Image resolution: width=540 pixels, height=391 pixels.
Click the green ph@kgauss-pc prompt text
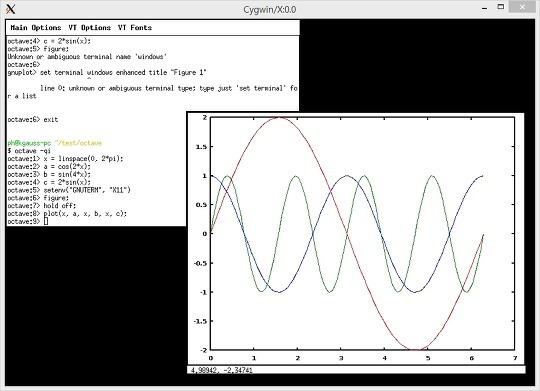click(29, 143)
